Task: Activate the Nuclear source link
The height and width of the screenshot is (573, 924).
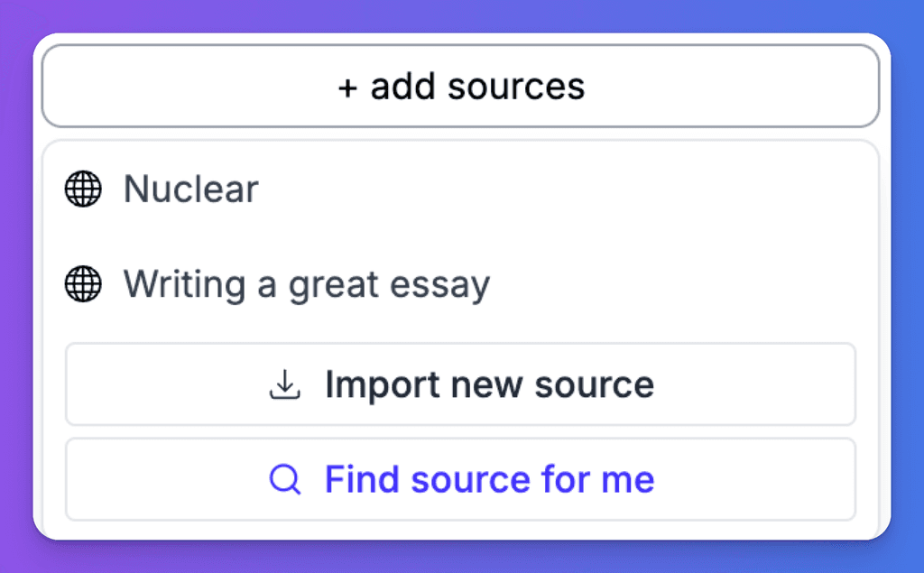Action: 191,189
